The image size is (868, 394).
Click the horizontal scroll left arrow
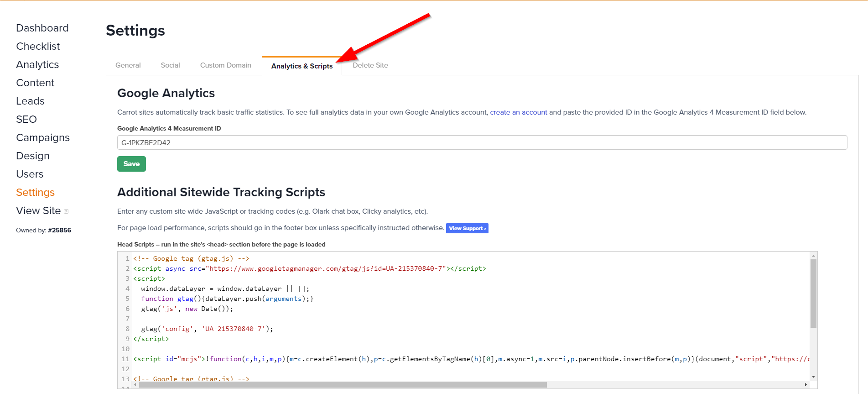135,385
